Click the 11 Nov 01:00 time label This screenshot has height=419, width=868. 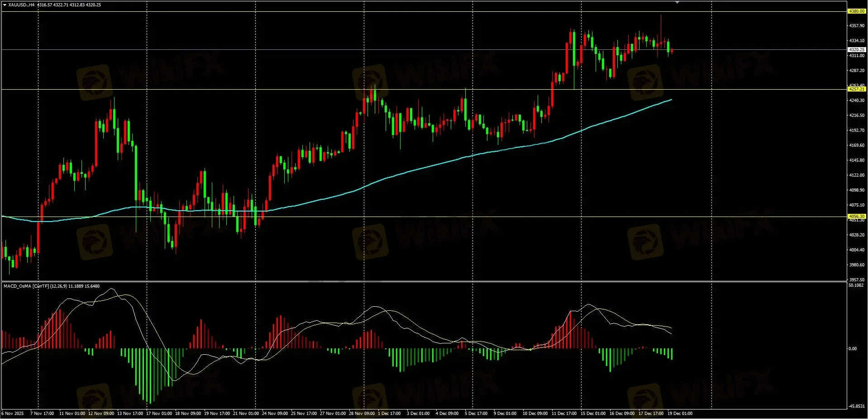[72, 414]
